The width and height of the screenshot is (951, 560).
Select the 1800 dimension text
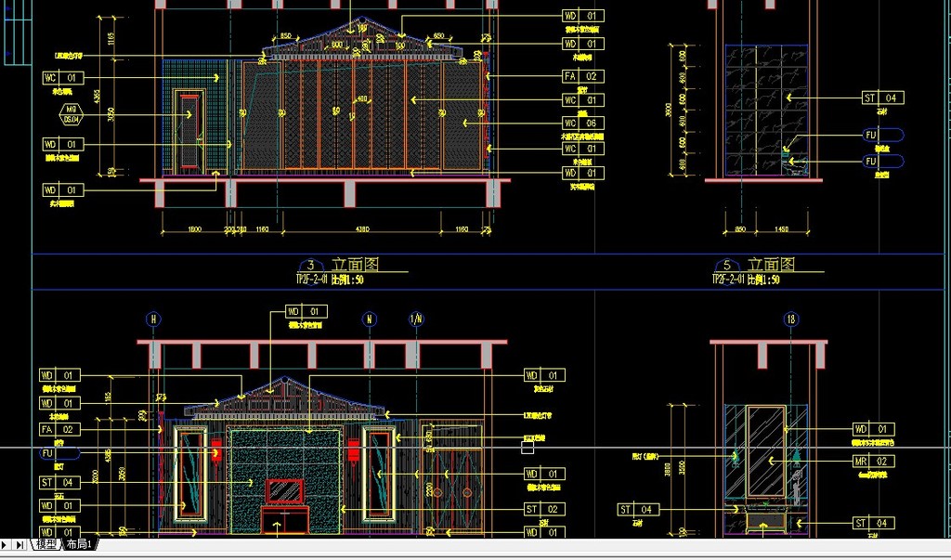click(195, 228)
